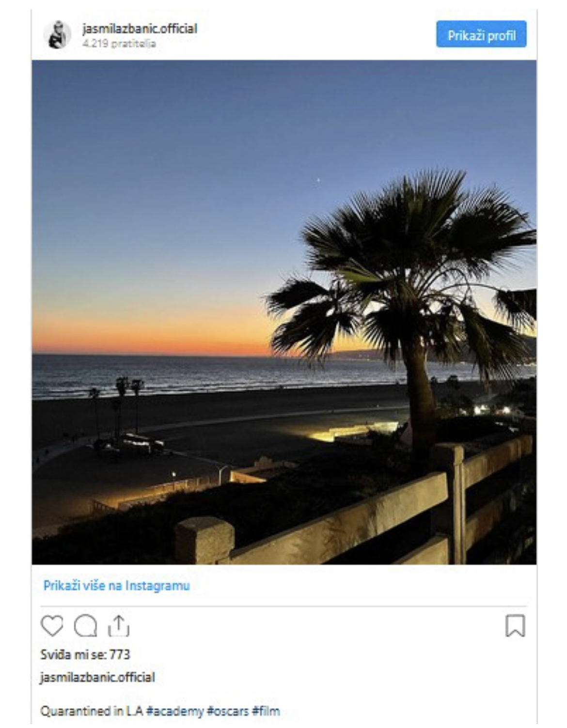This screenshot has width=567, height=728.
Task: Click the jasmilazbanic.official profile avatar
Action: point(57,35)
